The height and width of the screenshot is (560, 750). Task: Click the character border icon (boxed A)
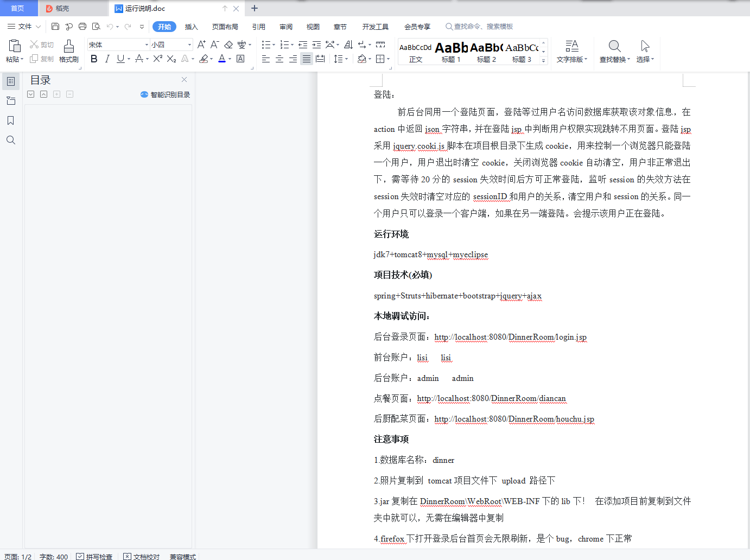coord(240,59)
